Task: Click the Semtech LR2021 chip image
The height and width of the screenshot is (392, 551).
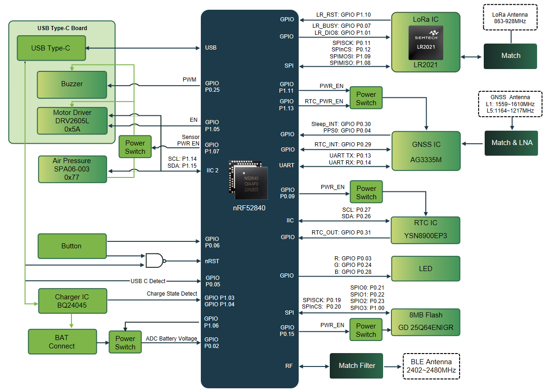Action: (426, 43)
